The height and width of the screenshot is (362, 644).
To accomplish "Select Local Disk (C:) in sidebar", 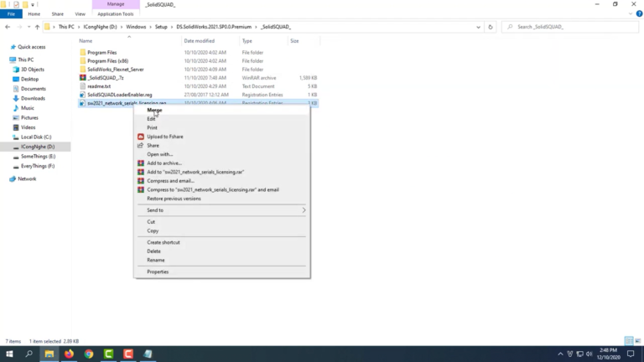I will (36, 137).
